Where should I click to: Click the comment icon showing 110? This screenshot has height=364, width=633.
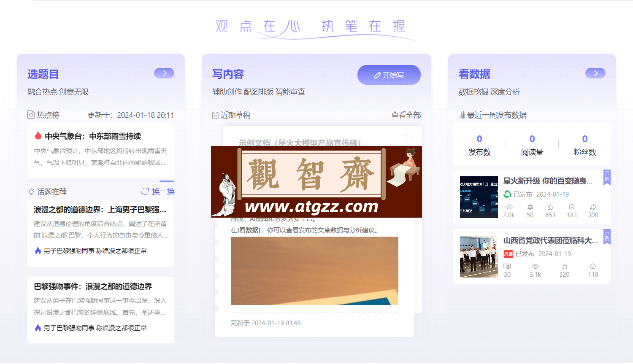coord(593,267)
